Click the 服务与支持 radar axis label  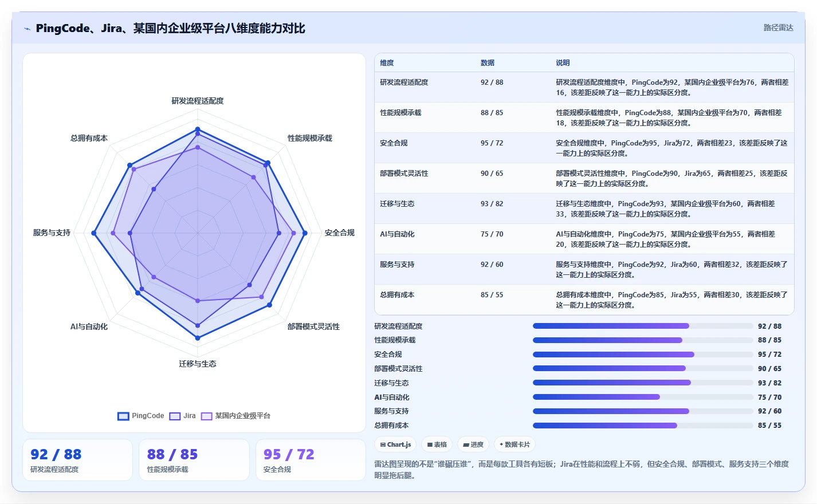coord(52,233)
